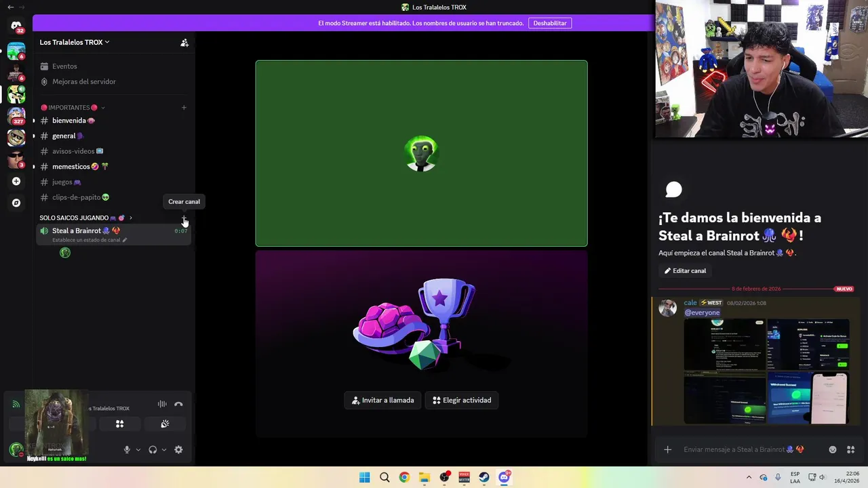Toggle microphone mute
868x488 pixels.
tap(127, 449)
